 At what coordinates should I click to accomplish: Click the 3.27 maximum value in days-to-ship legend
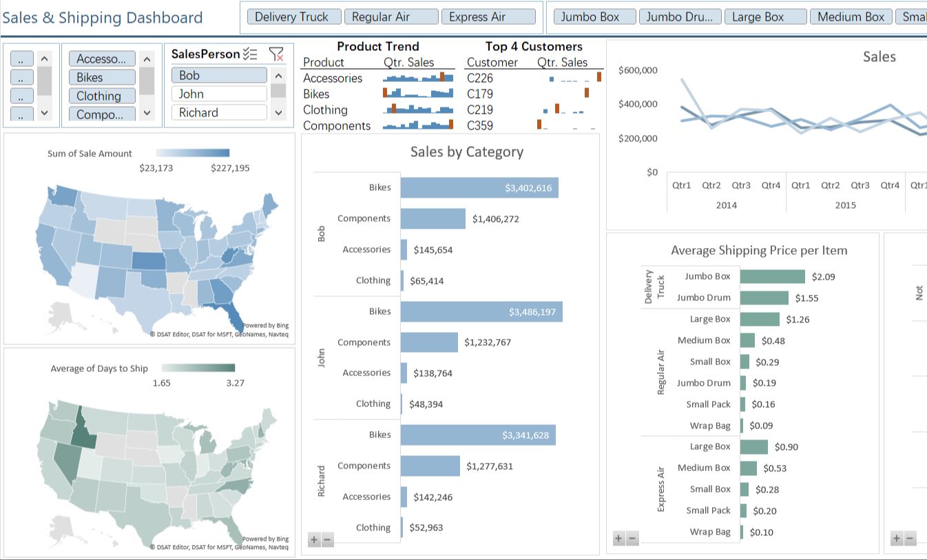(235, 382)
